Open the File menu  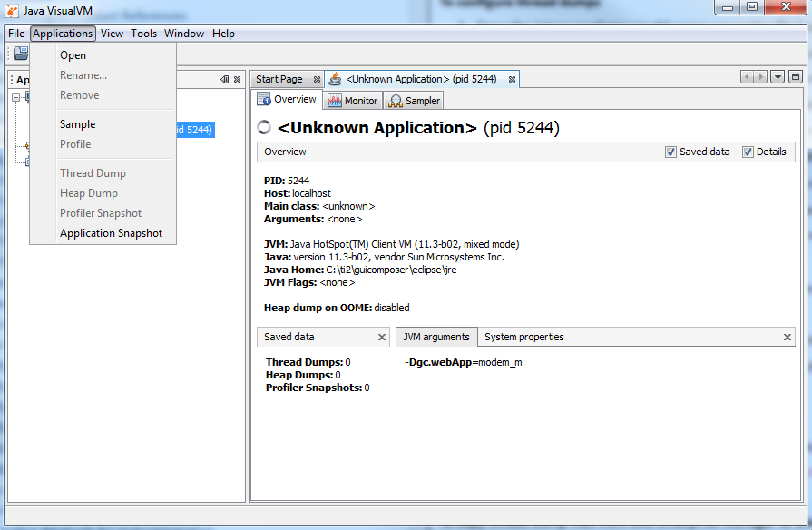point(16,34)
